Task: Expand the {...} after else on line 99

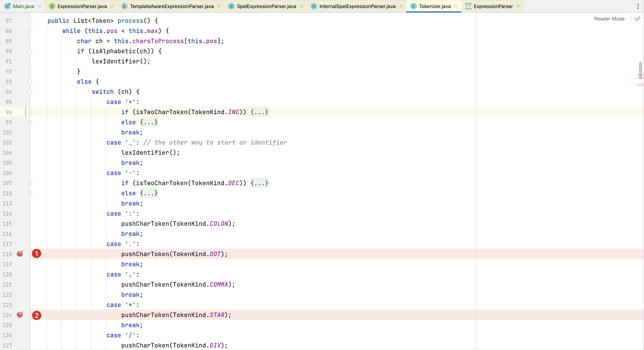Action: pyautogui.click(x=149, y=122)
